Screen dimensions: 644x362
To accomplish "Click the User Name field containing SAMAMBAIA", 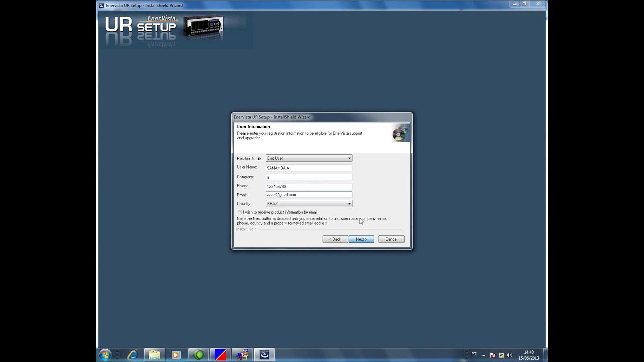I will coord(309,168).
